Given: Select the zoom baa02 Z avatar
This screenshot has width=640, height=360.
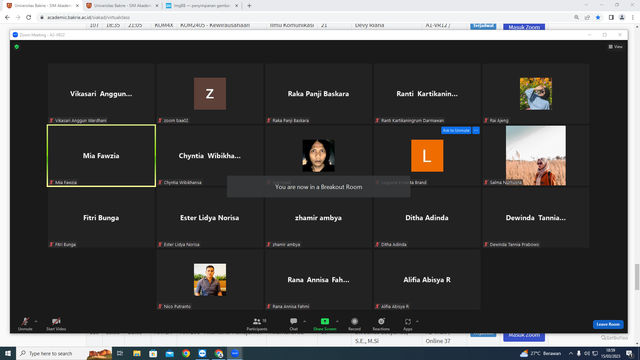Looking at the screenshot, I should pos(210,94).
